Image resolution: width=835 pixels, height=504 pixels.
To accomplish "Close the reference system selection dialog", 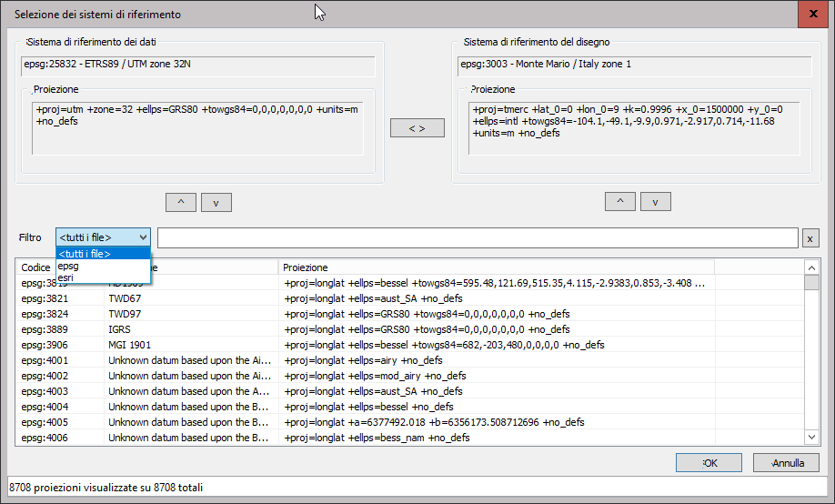I will click(812, 15).
